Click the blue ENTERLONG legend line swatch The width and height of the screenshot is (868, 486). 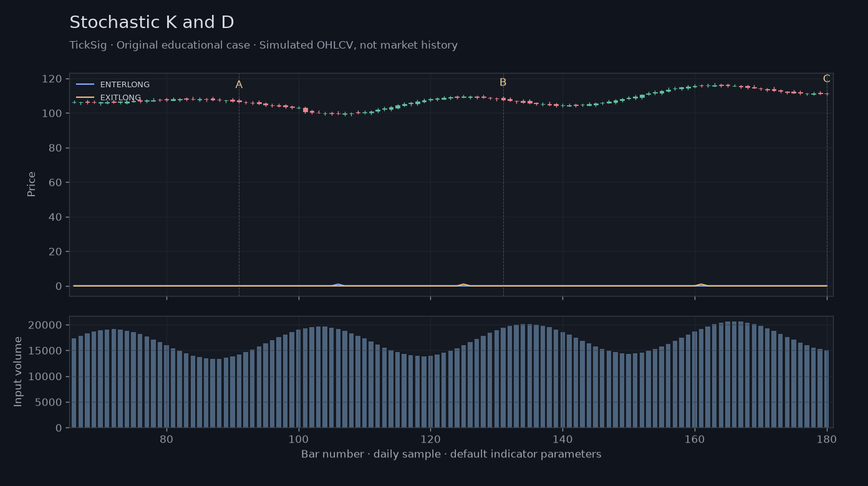click(85, 85)
